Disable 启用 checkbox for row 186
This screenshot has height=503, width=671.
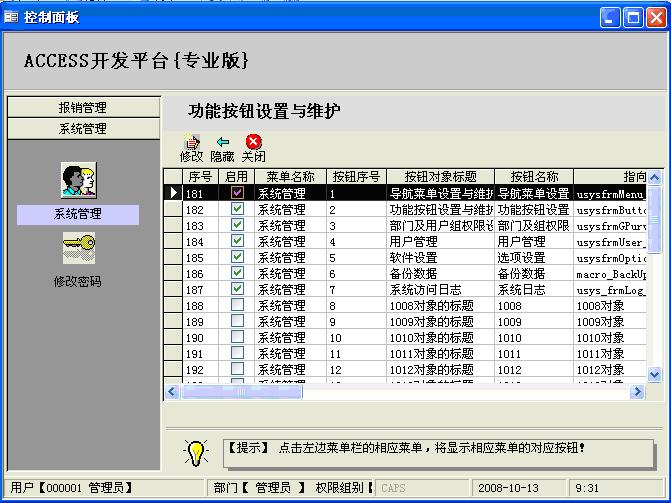click(237, 272)
